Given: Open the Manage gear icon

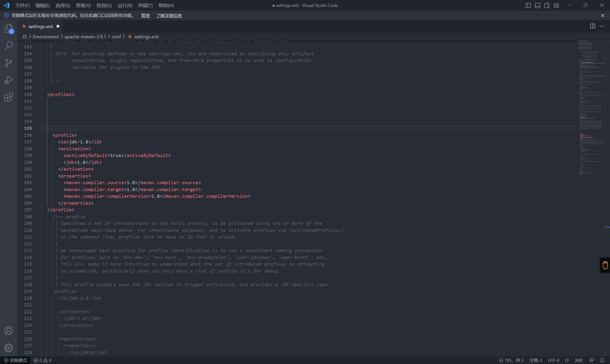Looking at the screenshot, I should click(9, 348).
